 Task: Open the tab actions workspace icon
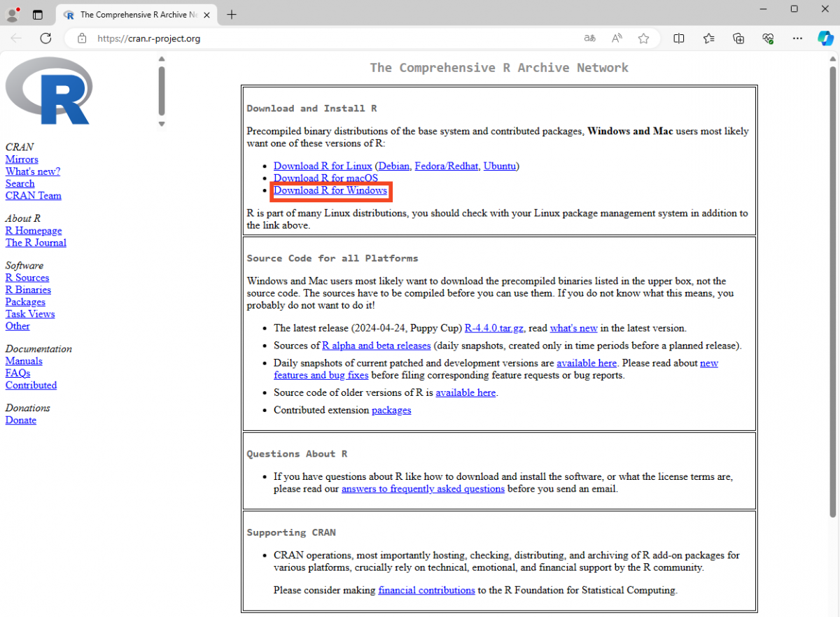38,14
